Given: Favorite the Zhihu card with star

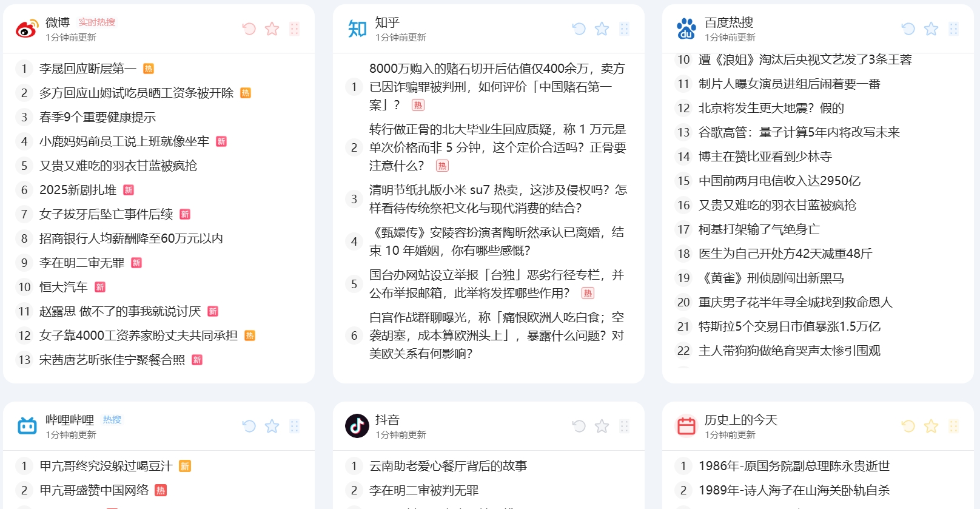Looking at the screenshot, I should point(602,29).
